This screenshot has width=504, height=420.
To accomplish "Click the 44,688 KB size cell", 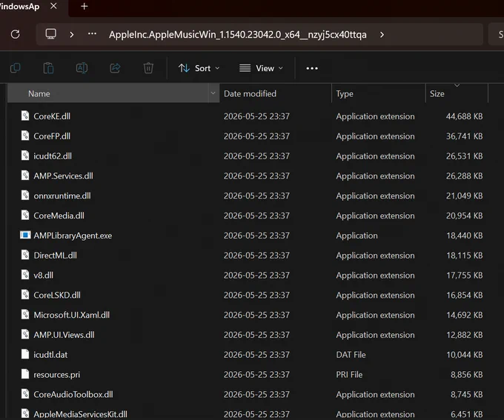I will click(x=464, y=116).
